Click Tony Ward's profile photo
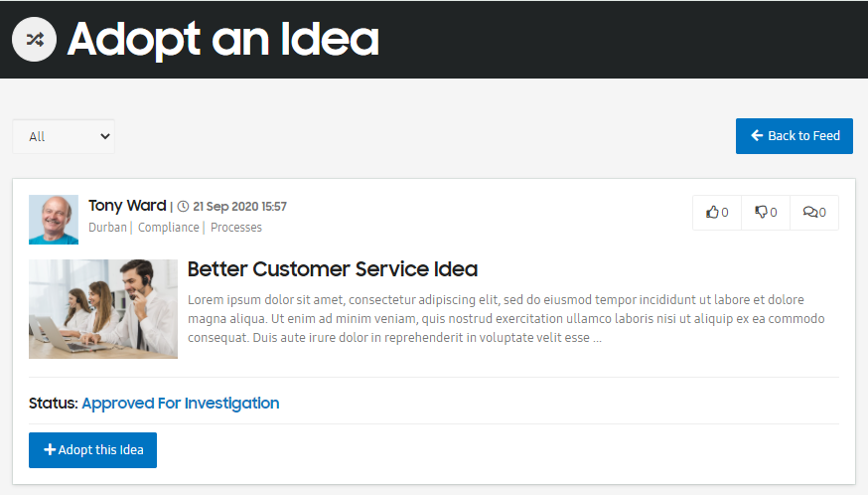868x495 pixels. [54, 220]
